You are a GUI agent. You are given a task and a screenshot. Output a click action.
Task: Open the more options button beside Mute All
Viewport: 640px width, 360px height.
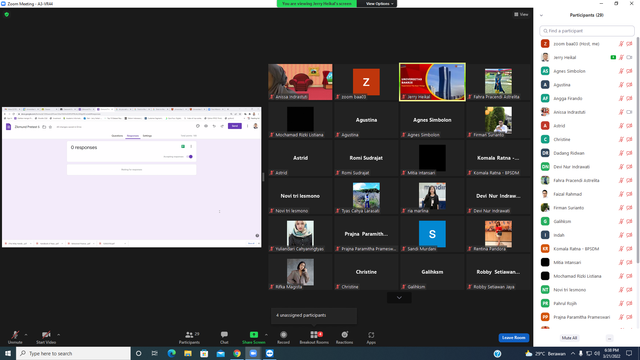point(609,338)
